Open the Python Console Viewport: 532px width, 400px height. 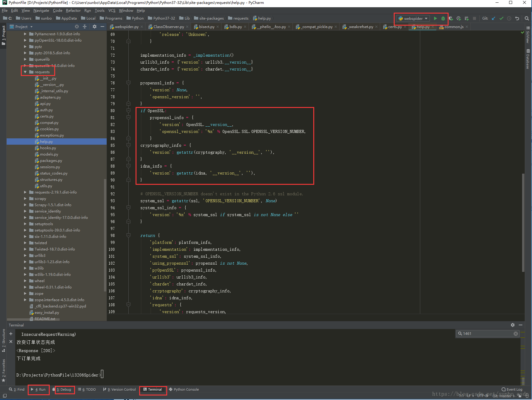pyautogui.click(x=184, y=389)
